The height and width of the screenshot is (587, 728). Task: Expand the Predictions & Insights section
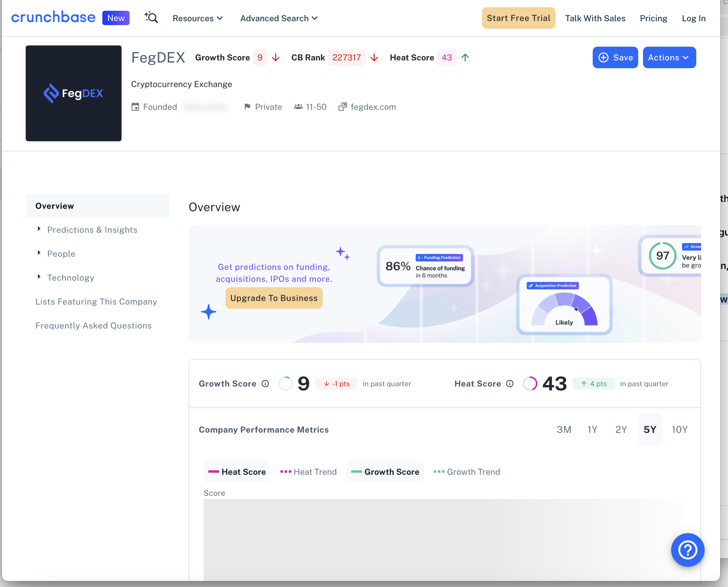(x=92, y=230)
